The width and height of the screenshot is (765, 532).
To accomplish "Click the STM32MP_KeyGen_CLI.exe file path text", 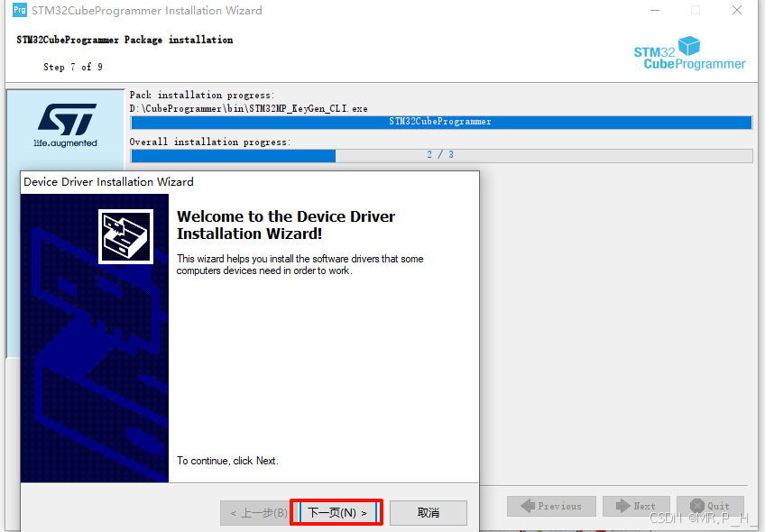I will pyautogui.click(x=249, y=108).
